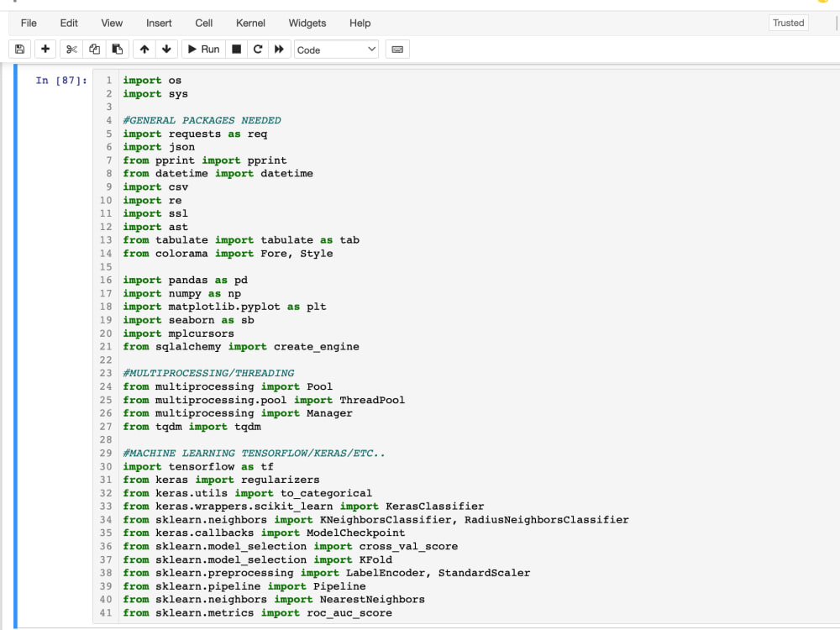Viewport: 840px width, 630px height.
Task: Select the In [87] cell prompt
Action: click(61, 81)
